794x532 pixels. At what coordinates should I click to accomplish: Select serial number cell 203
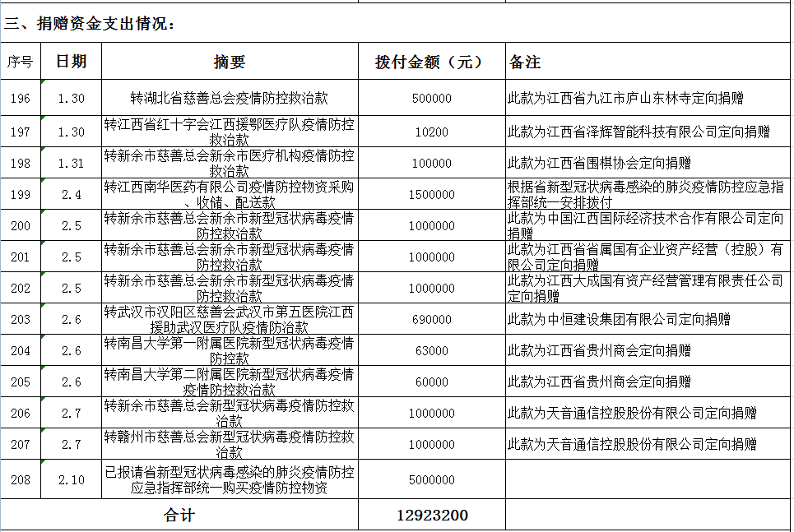21,320
